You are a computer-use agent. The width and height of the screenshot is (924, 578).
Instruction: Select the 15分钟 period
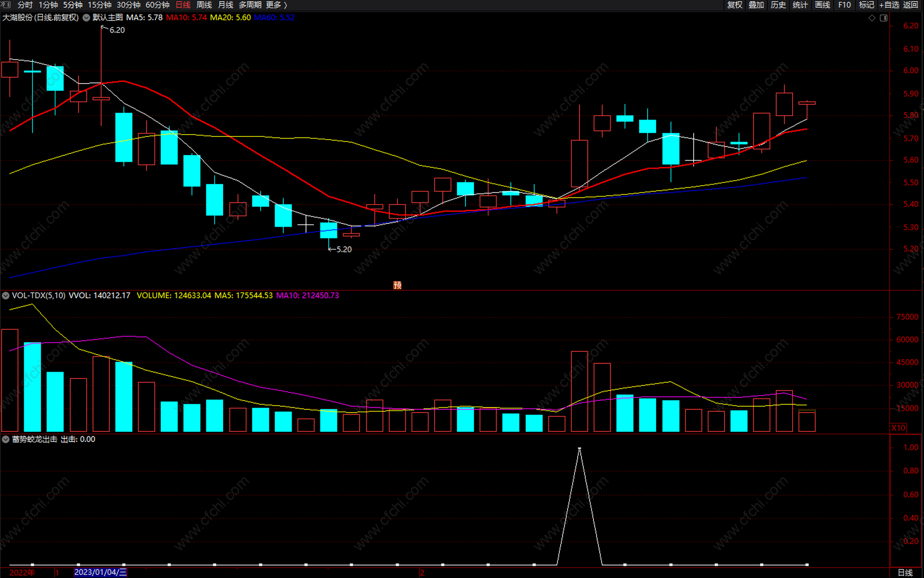tap(99, 5)
